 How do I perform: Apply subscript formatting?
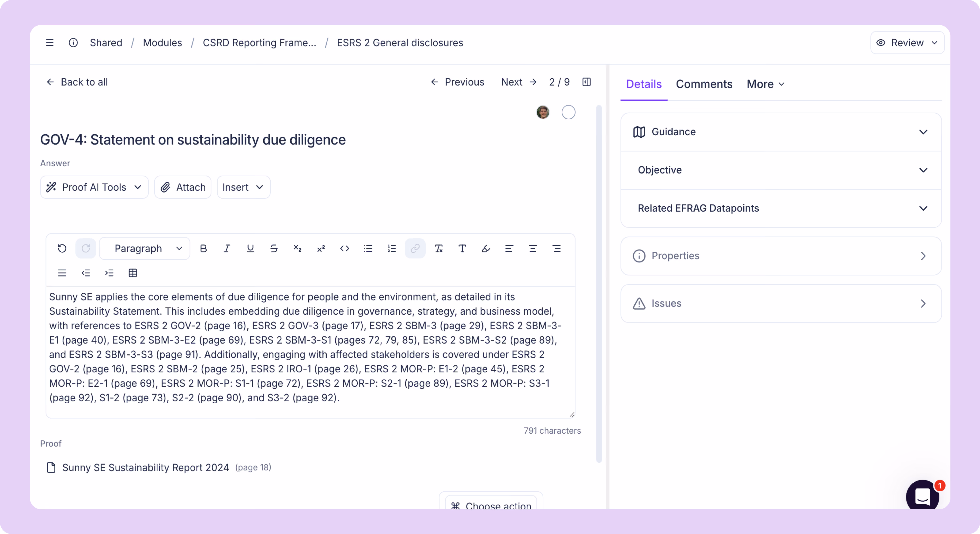[298, 248]
